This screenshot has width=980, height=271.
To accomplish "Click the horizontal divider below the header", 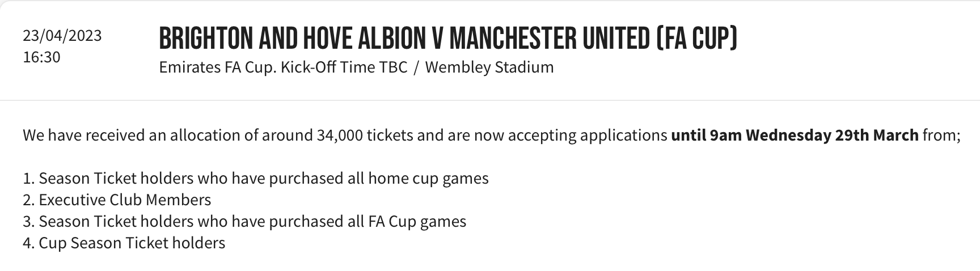I will point(490,100).
